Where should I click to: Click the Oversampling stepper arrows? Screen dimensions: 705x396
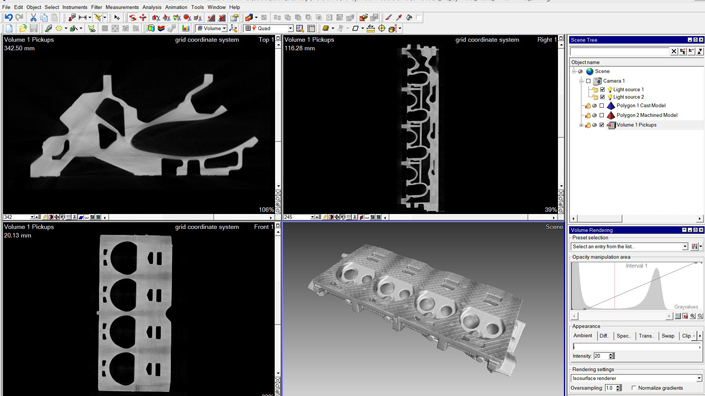[x=619, y=388]
